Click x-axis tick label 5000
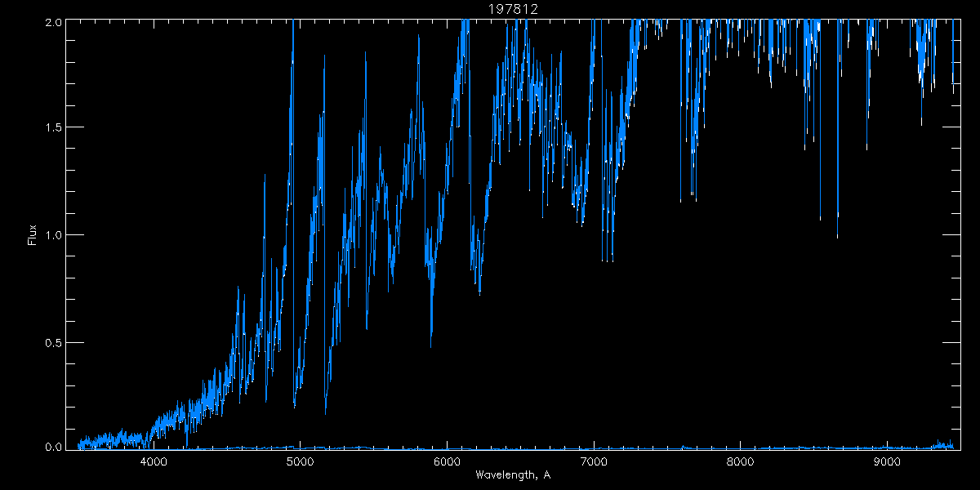The height and width of the screenshot is (490, 980). 300,462
